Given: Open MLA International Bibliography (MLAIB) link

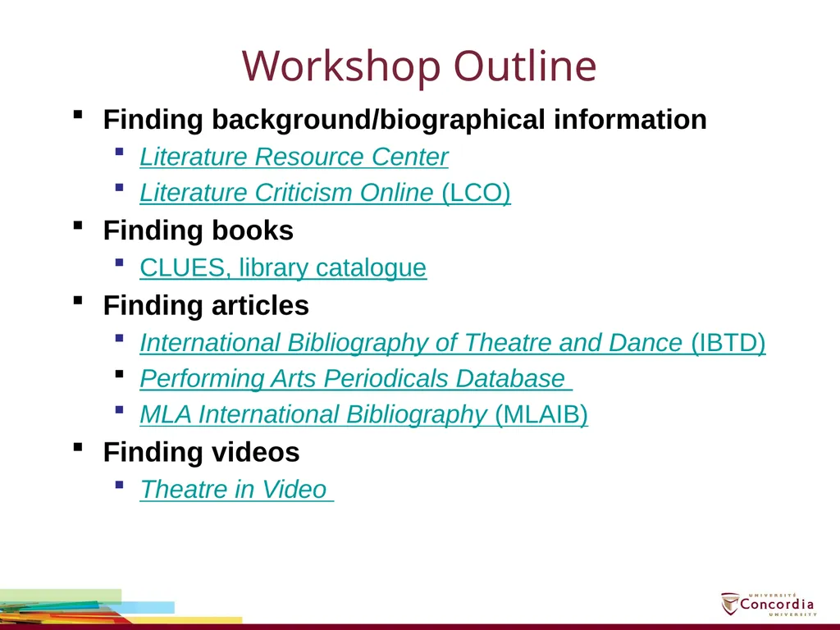Looking at the screenshot, I should point(363,414).
